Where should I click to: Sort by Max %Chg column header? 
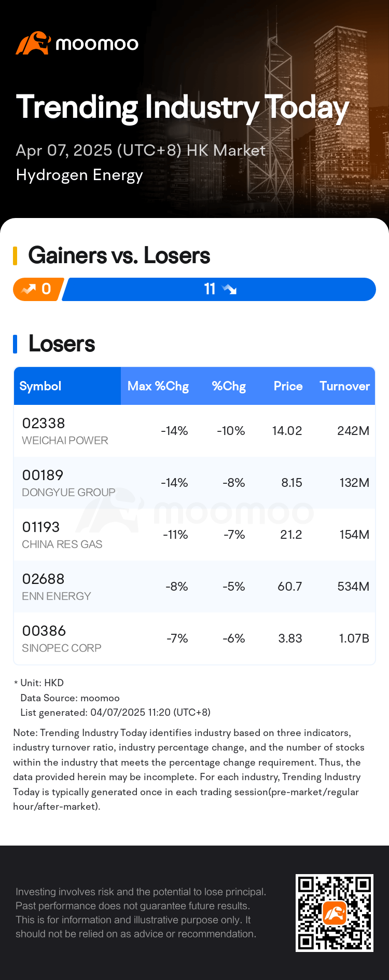point(158,386)
